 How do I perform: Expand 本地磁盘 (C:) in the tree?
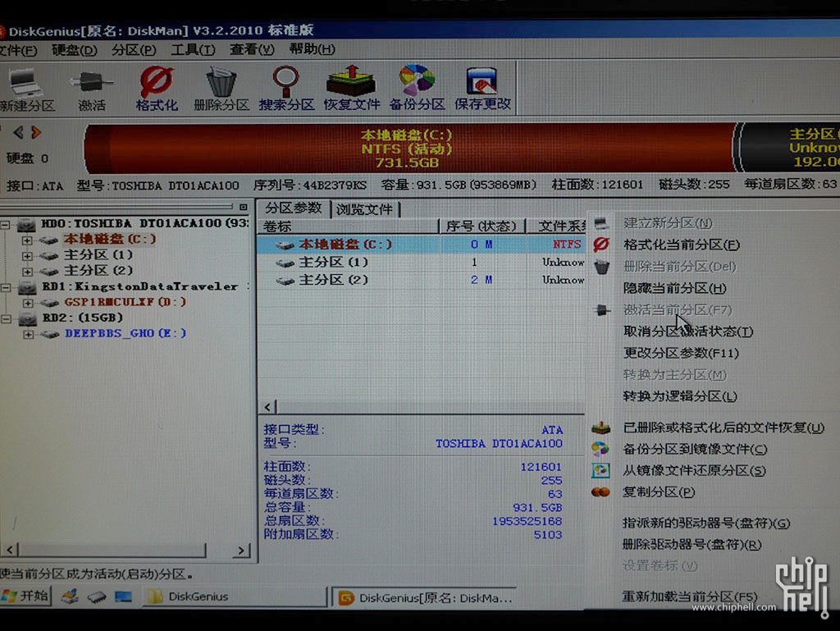tap(27, 240)
